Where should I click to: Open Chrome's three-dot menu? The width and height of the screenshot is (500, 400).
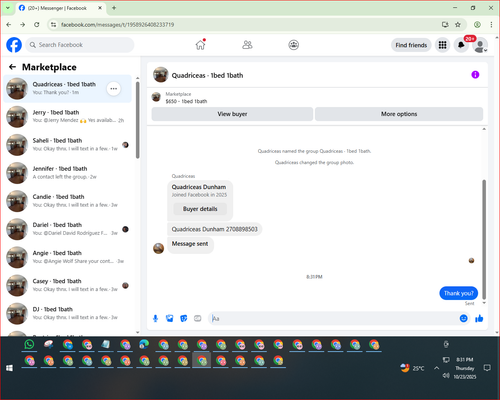[x=491, y=25]
